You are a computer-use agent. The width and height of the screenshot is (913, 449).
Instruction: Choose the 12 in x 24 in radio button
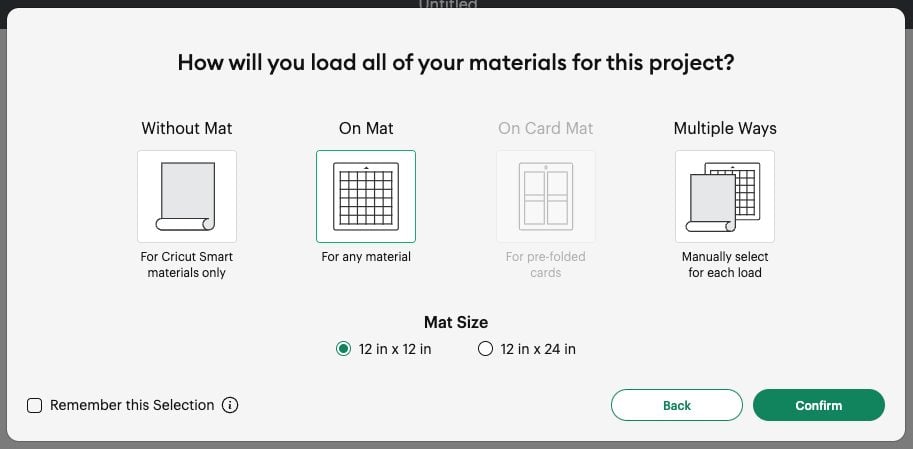click(485, 349)
